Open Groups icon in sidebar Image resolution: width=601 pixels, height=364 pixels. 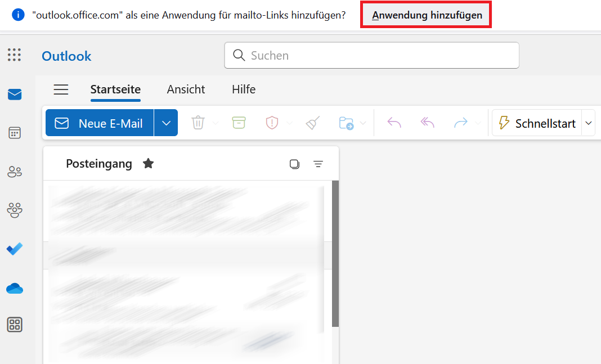tap(15, 210)
